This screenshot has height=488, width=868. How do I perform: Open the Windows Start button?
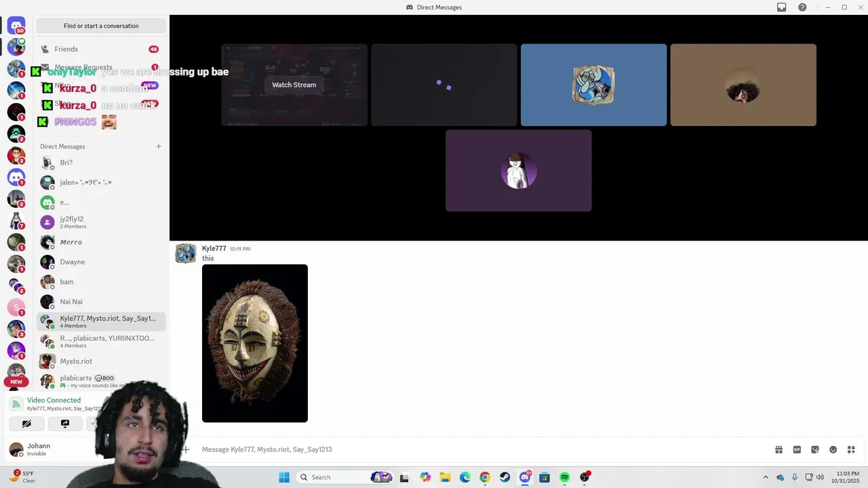pos(284,477)
